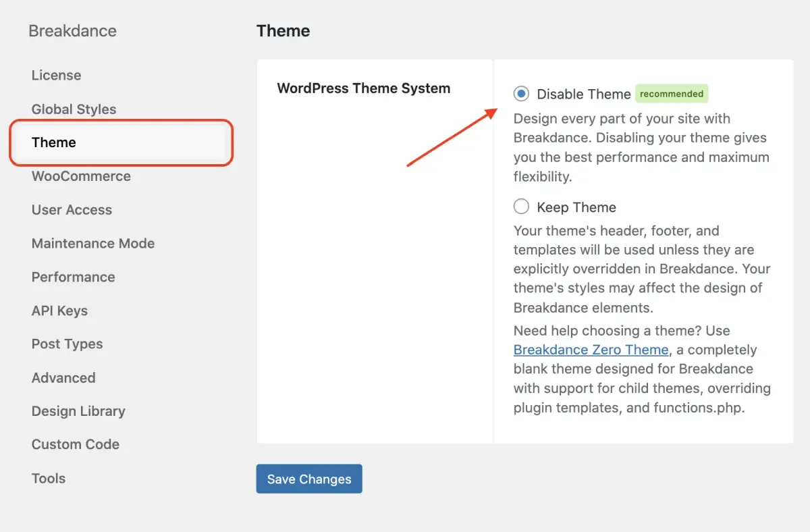Open the Advanced settings section
Screen dimensions: 810x532
(63, 377)
